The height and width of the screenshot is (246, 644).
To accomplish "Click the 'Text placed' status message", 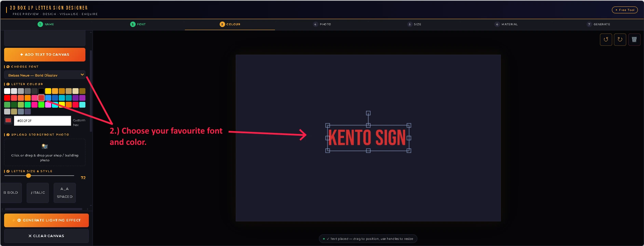I will tap(368, 239).
